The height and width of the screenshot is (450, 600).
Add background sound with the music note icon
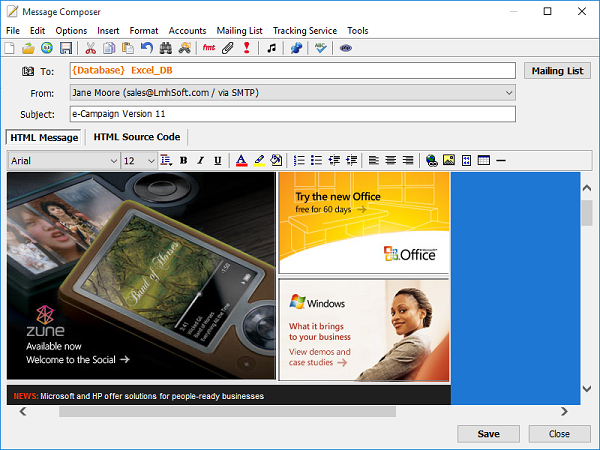(x=272, y=48)
